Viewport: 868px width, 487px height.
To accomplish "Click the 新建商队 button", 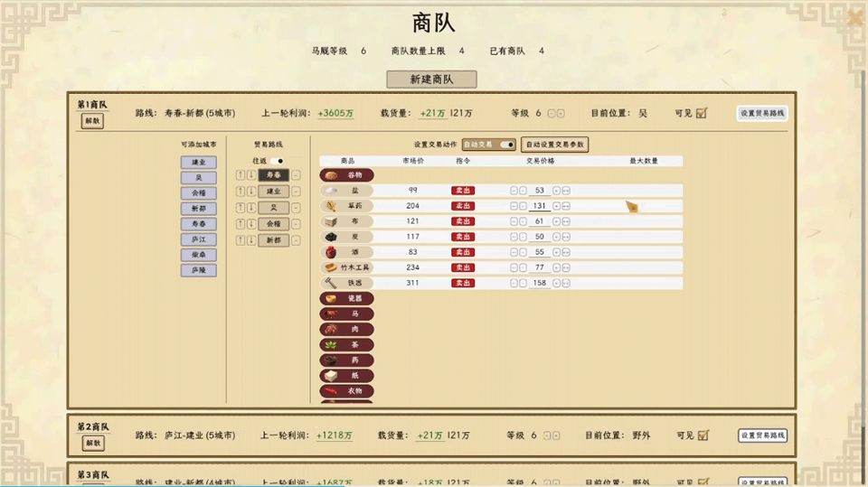I will point(431,80).
